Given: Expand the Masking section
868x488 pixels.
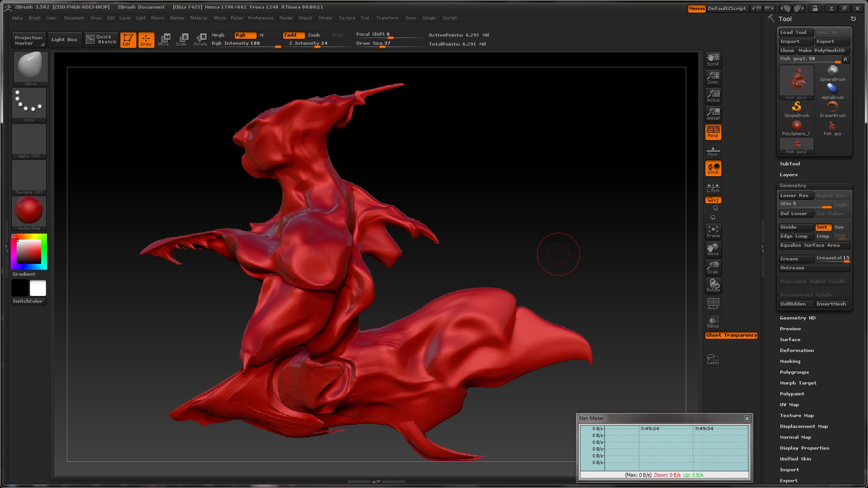Looking at the screenshot, I should click(789, 361).
